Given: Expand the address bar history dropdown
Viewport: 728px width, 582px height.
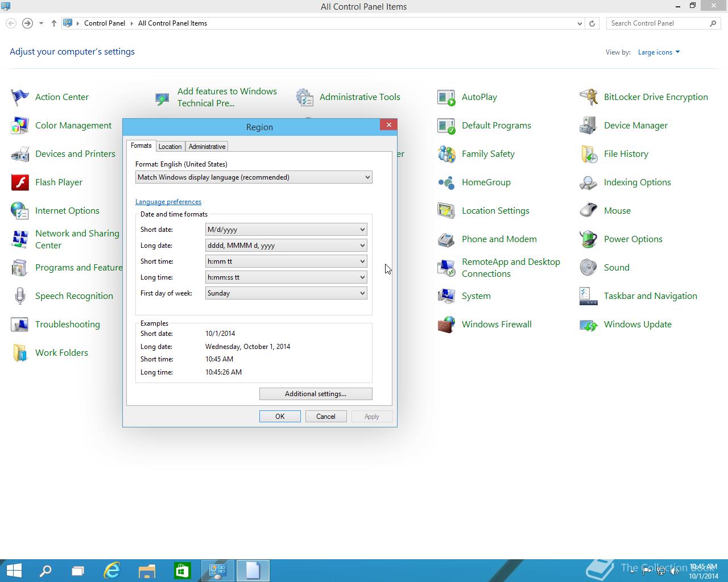Looking at the screenshot, I should point(580,23).
